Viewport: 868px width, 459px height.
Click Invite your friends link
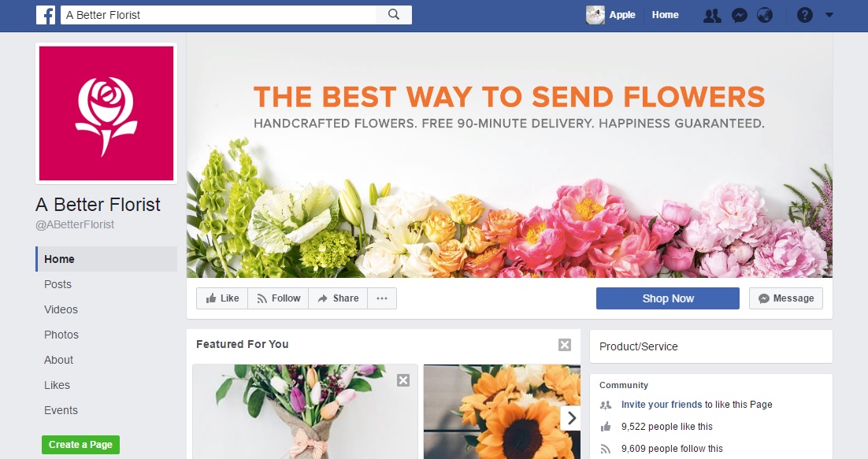coord(662,404)
